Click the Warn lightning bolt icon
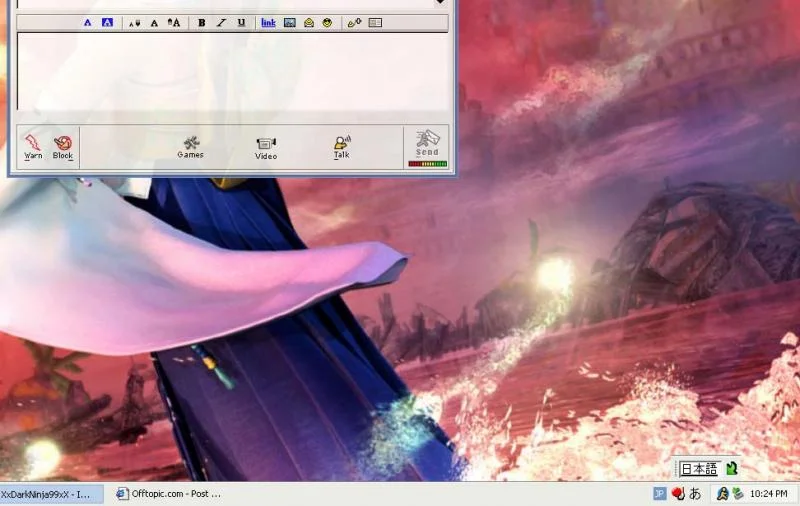Screen dimensions: 800x506 [33, 147]
